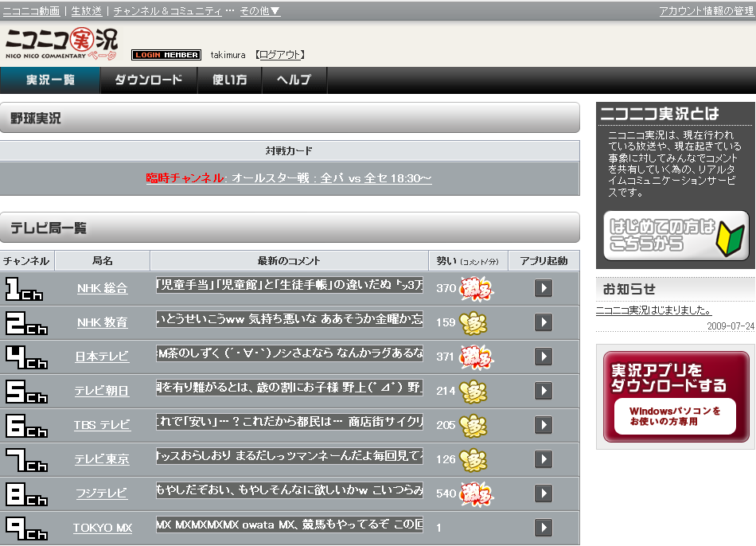
Task: Open the ニコニコ実況はじまりました。 notice
Action: click(654, 310)
